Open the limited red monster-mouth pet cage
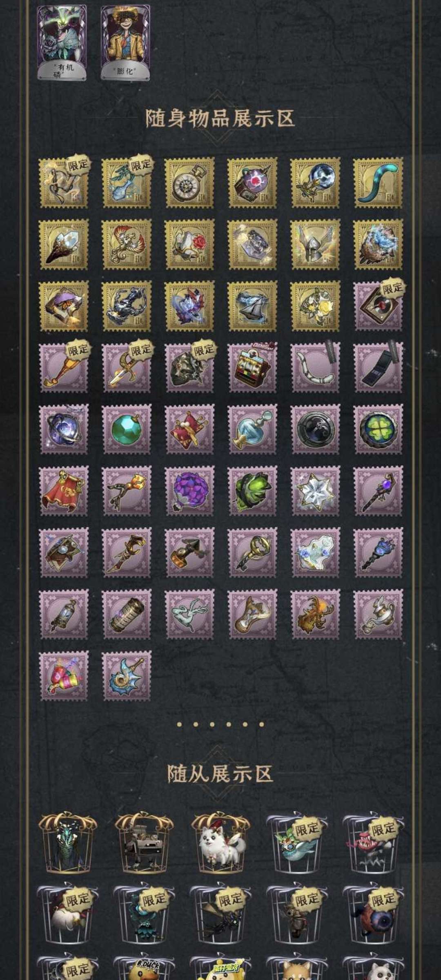This screenshot has width=441, height=980. (x=372, y=842)
